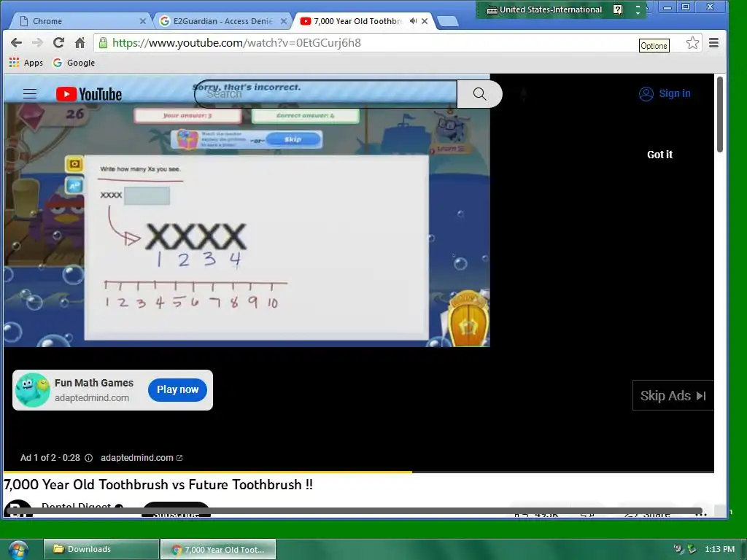Open Downloads folder from taskbar
747x560 pixels.
coord(101,549)
